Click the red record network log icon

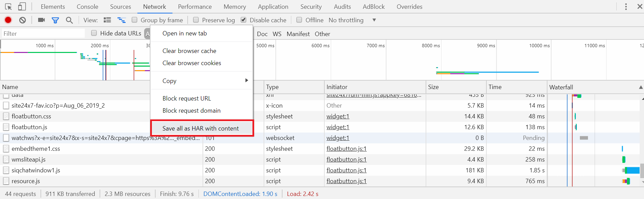(x=8, y=20)
